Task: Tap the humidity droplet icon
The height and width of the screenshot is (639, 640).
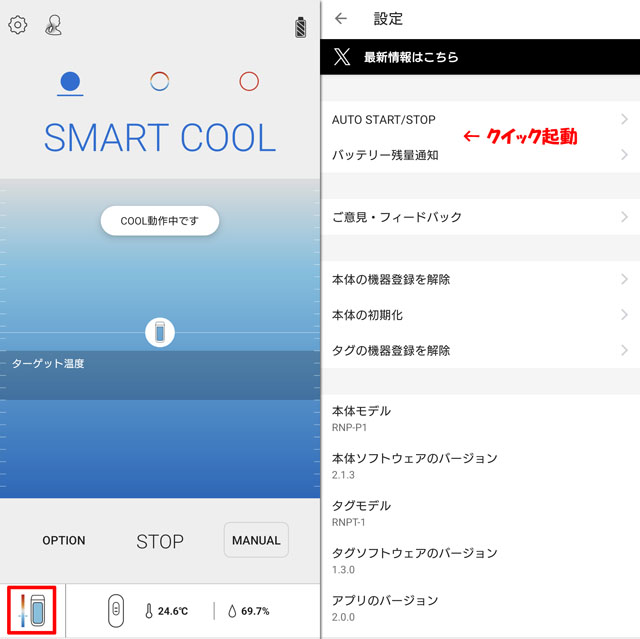Action: (x=232, y=611)
